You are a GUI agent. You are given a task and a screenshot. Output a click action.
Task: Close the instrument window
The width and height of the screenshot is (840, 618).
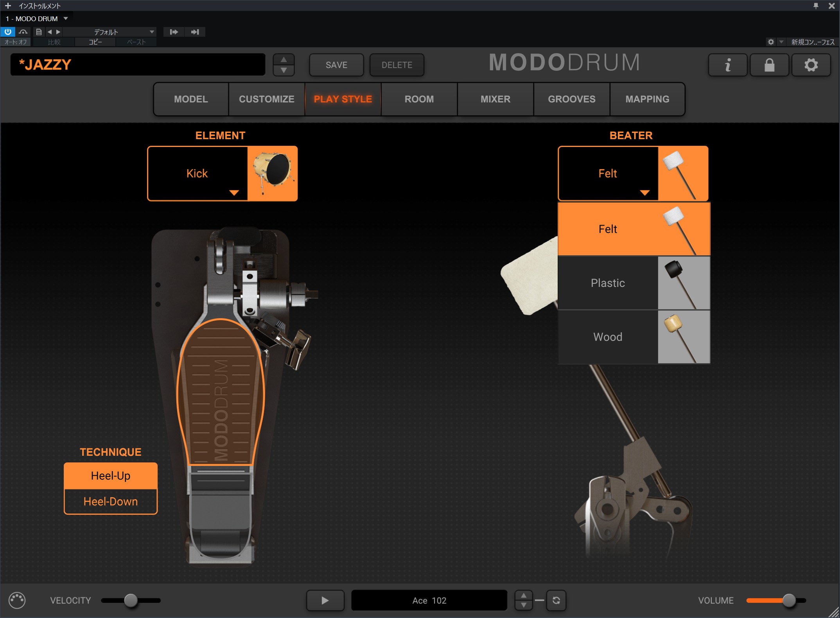point(832,6)
